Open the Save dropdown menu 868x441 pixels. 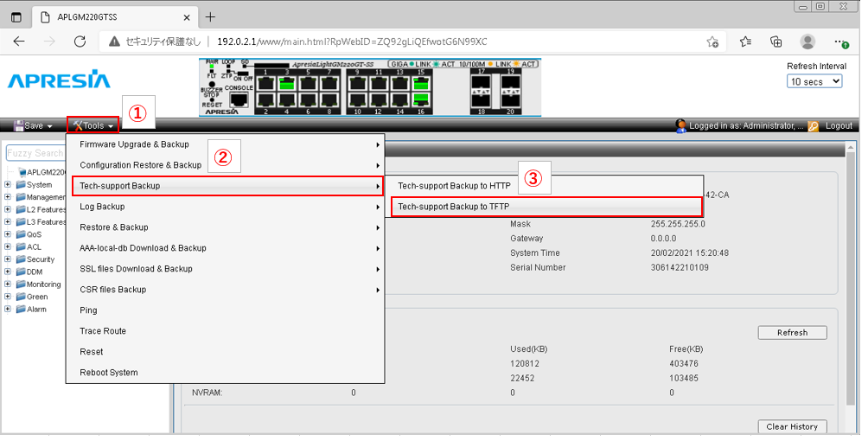click(33, 125)
